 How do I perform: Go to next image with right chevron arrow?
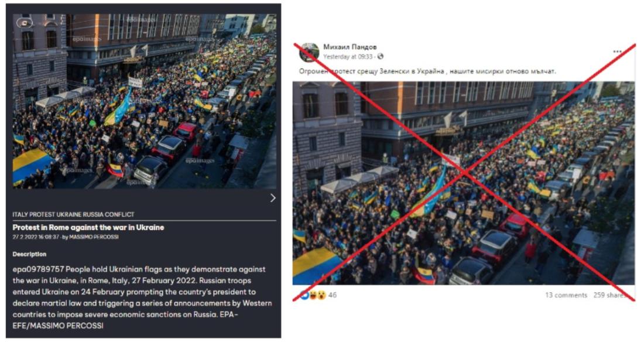click(273, 198)
